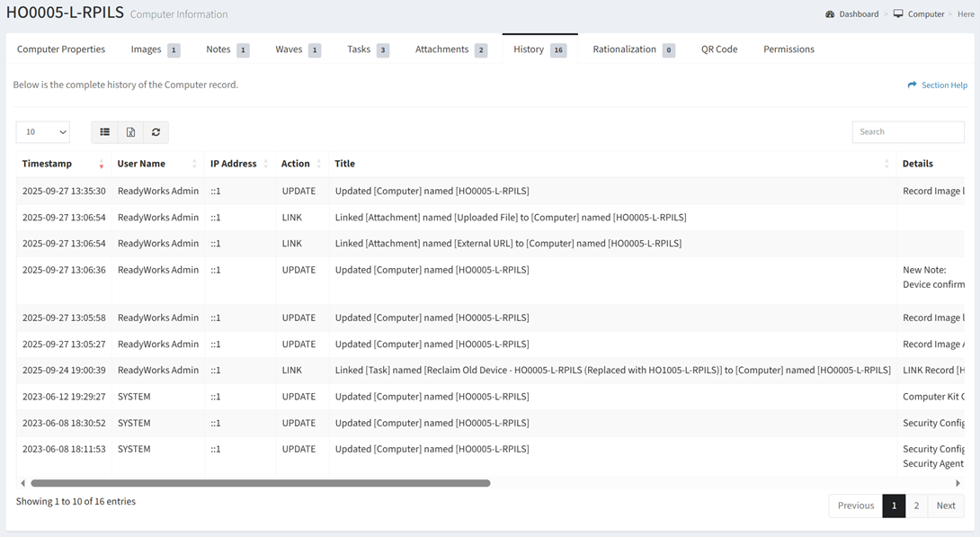Click the Next pagination button
Viewport: 980px width, 537px height.
946,506
